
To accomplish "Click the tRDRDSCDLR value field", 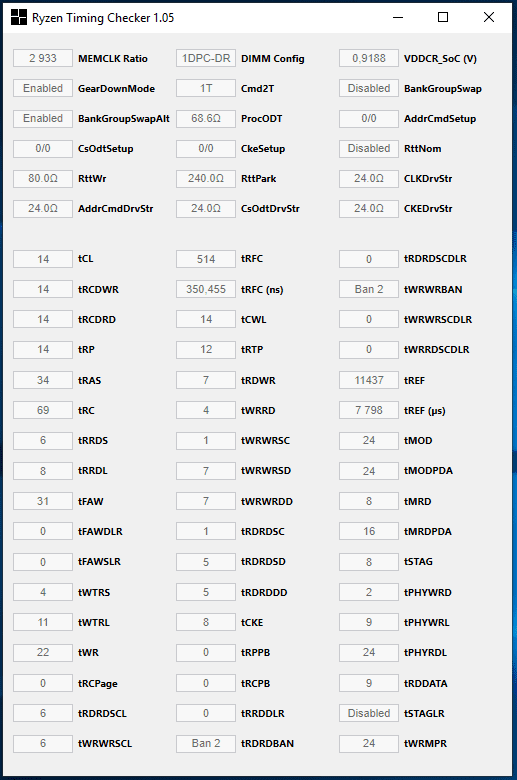I will tap(369, 259).
